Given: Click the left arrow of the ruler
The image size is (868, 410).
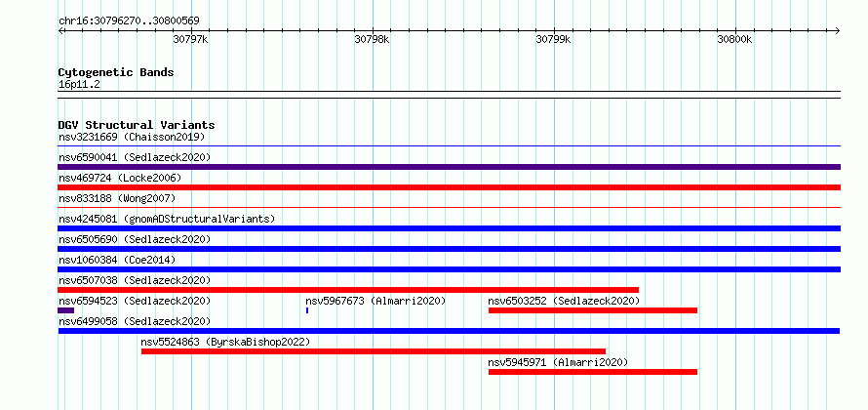Looking at the screenshot, I should point(60,31).
